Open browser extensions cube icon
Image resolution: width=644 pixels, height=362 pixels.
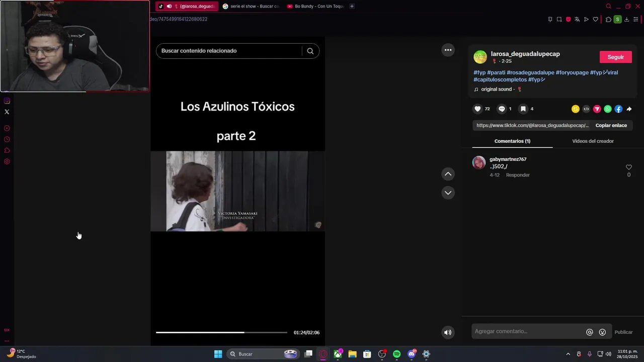(x=608, y=19)
